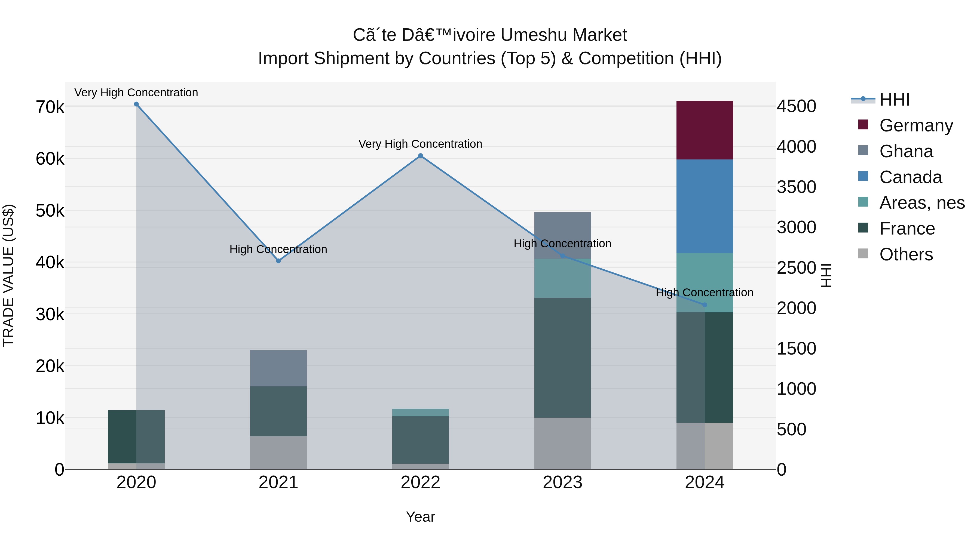Click the 2022 x-axis year label
980x551 pixels.
click(x=420, y=482)
